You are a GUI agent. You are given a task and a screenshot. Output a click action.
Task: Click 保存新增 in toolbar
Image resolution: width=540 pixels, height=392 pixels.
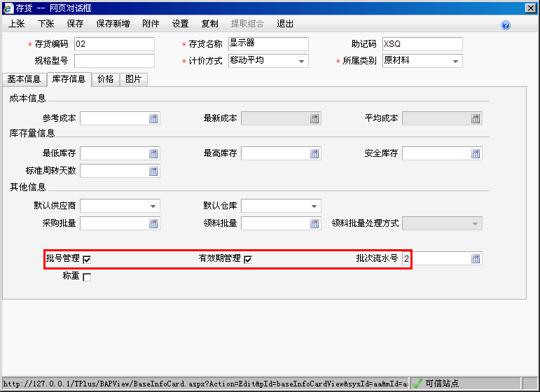click(x=113, y=24)
